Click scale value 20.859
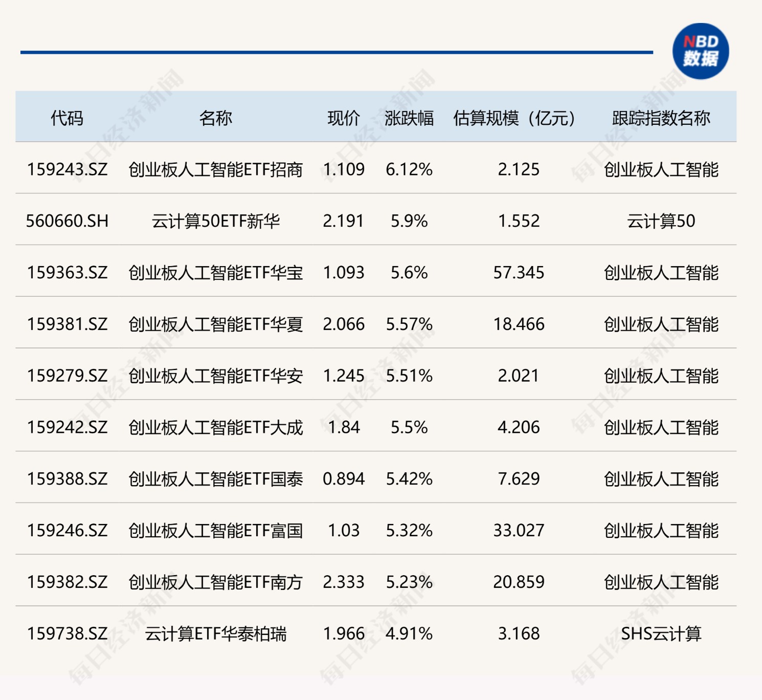 click(x=519, y=582)
